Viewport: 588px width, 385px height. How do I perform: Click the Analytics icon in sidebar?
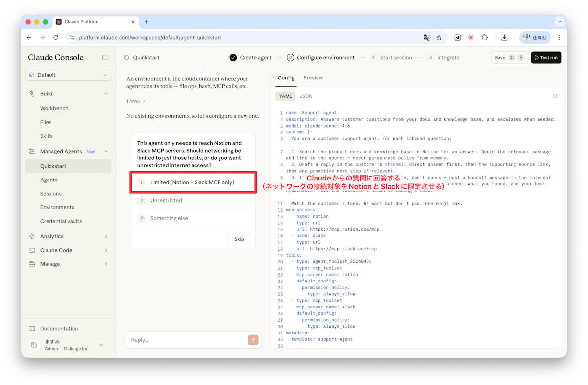(32, 236)
